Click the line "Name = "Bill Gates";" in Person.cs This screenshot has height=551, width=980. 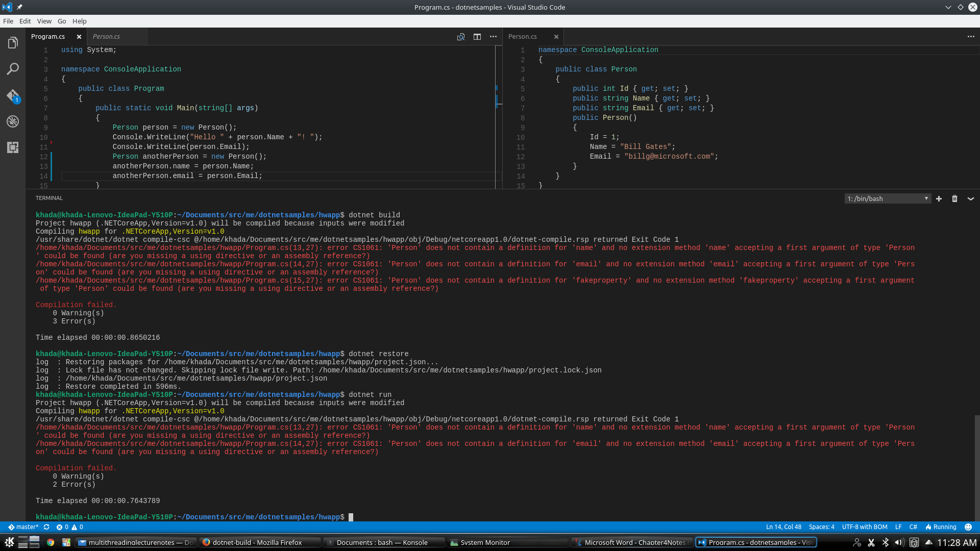[x=632, y=147]
